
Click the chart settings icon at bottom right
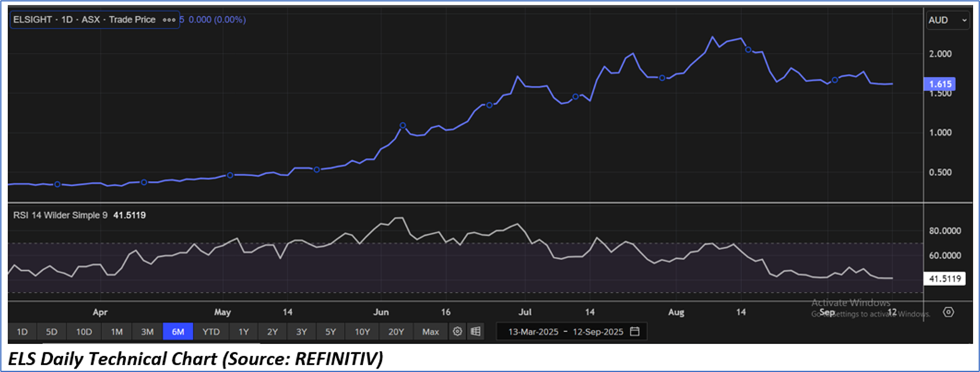[x=948, y=312]
